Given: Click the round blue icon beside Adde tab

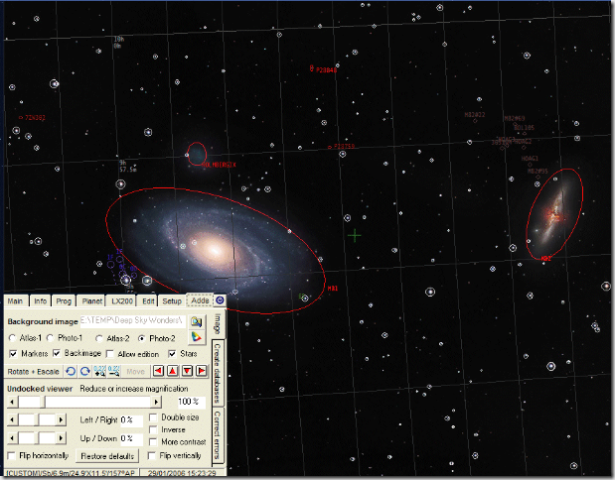Looking at the screenshot, I should pos(219,299).
